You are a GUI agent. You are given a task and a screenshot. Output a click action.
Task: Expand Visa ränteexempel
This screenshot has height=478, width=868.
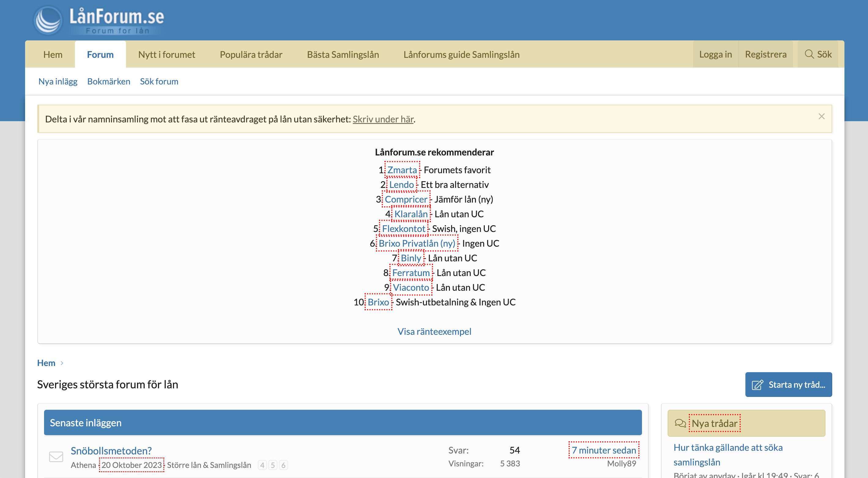(x=434, y=331)
